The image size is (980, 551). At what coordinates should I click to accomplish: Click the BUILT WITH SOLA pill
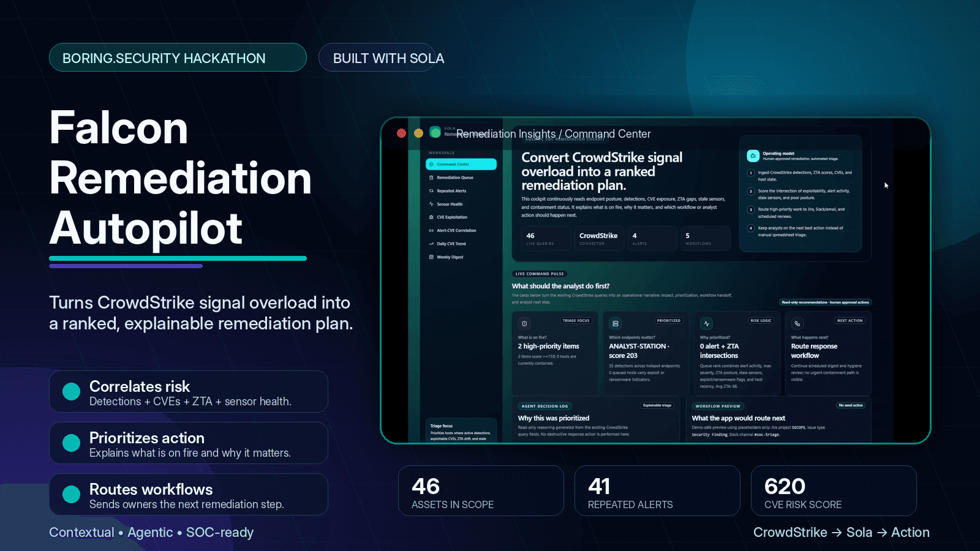pyautogui.click(x=377, y=58)
